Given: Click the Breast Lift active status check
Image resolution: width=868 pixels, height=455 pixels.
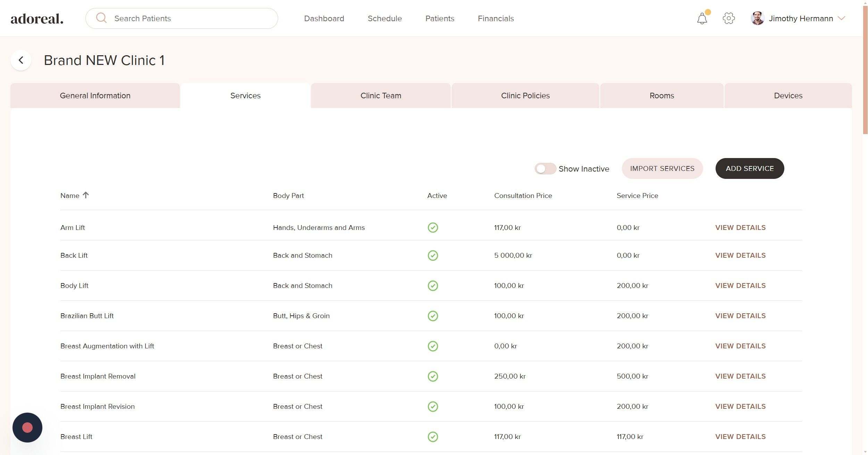Looking at the screenshot, I should click(433, 437).
